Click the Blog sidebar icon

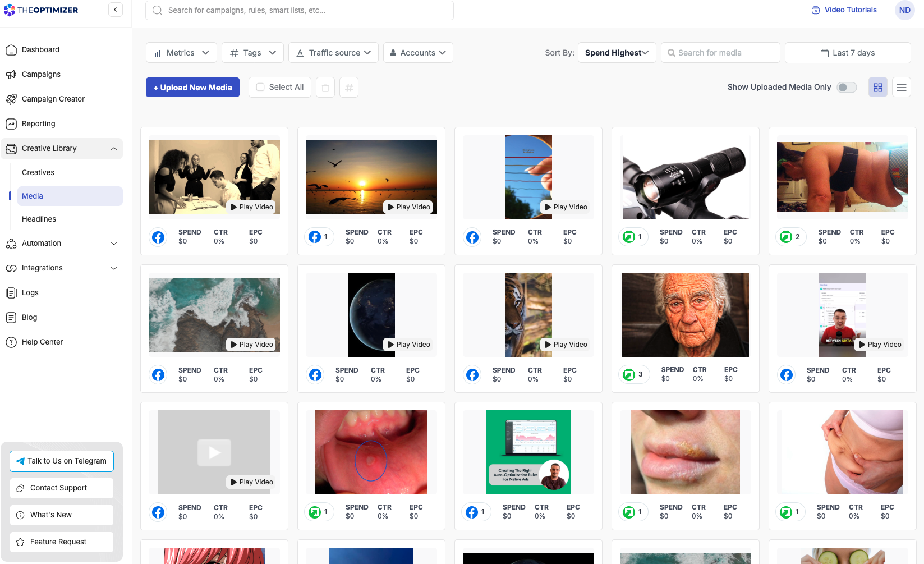(11, 318)
